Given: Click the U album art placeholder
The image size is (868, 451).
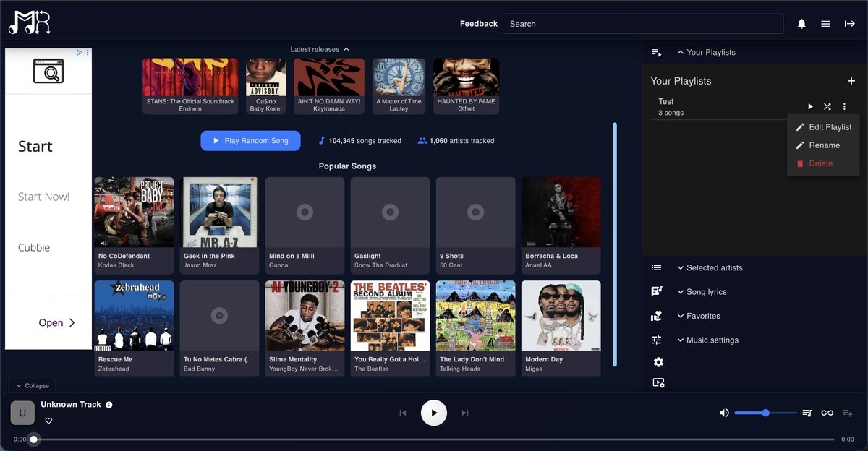Looking at the screenshot, I should 22,413.
